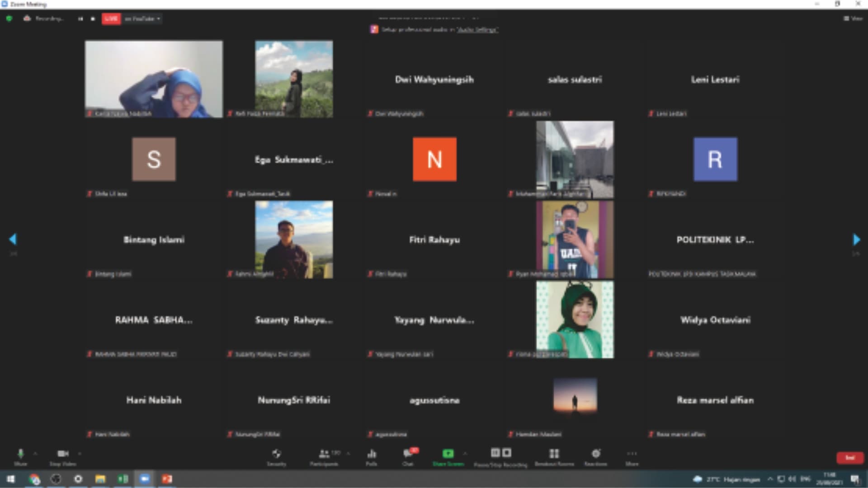Open Breakout Rooms
Image resolution: width=868 pixels, height=488 pixels.
[x=554, y=454]
